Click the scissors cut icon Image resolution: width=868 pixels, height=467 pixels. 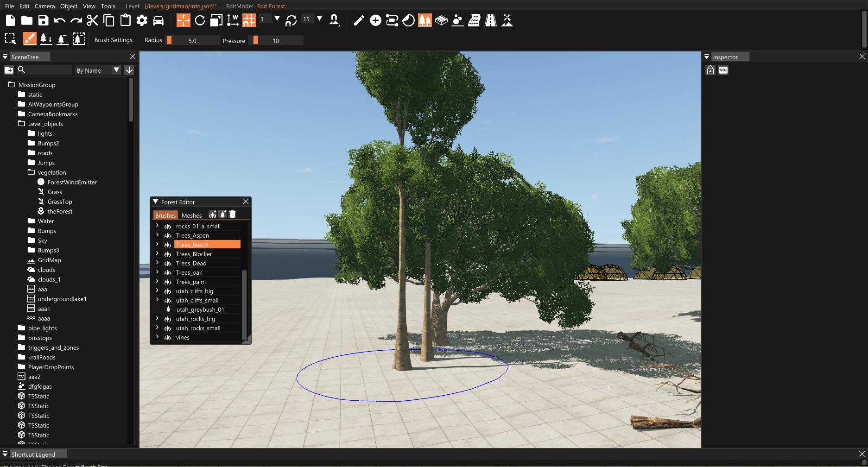(93, 20)
